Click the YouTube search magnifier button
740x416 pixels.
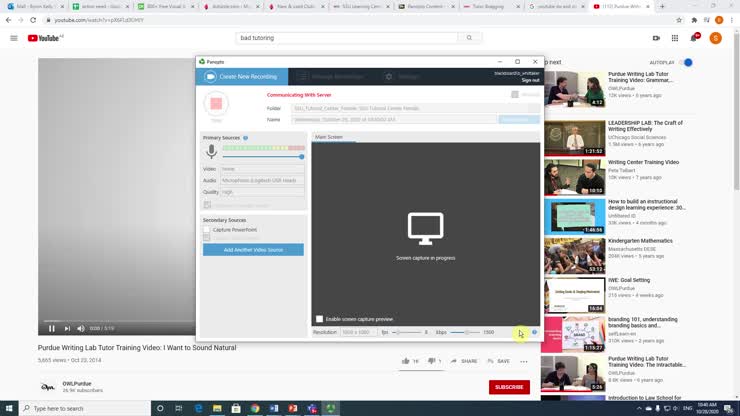(x=470, y=38)
